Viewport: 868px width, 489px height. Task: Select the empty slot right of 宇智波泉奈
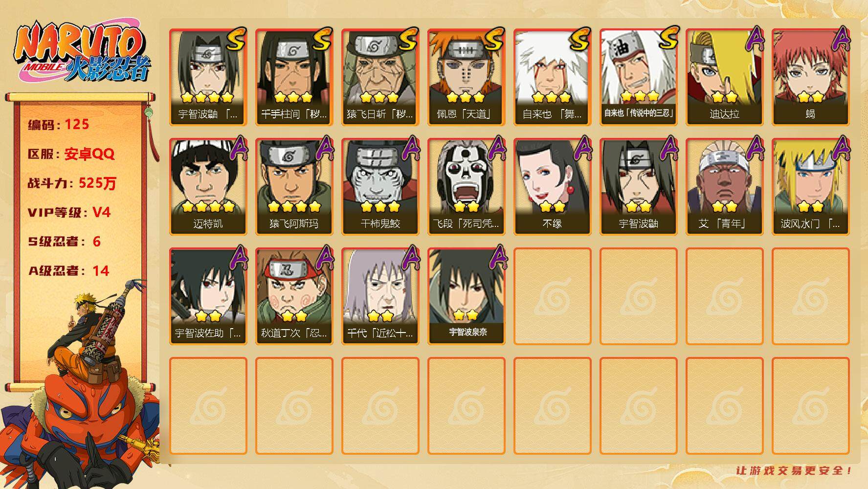coord(552,296)
